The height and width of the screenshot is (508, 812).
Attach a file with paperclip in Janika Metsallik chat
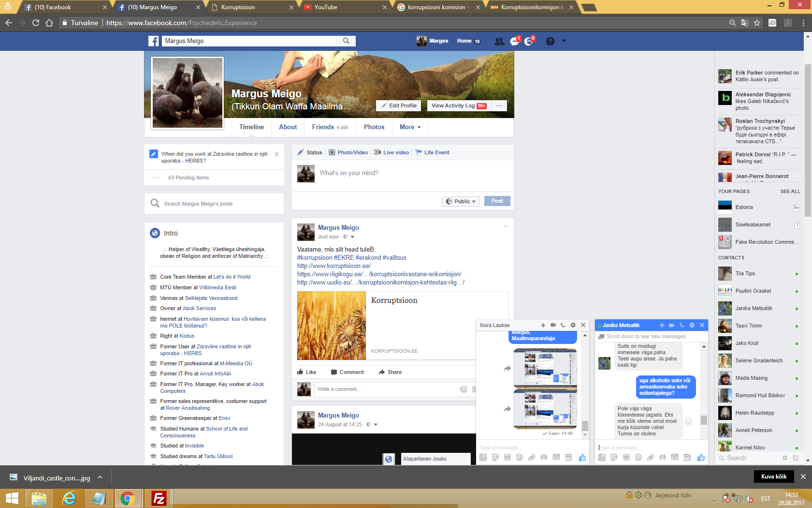click(x=651, y=457)
